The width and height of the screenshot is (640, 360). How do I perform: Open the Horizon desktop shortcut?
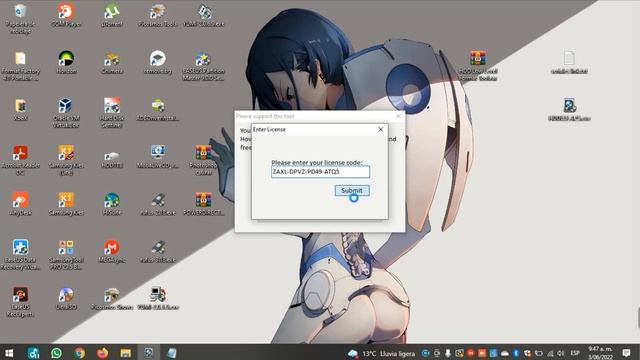click(x=66, y=62)
